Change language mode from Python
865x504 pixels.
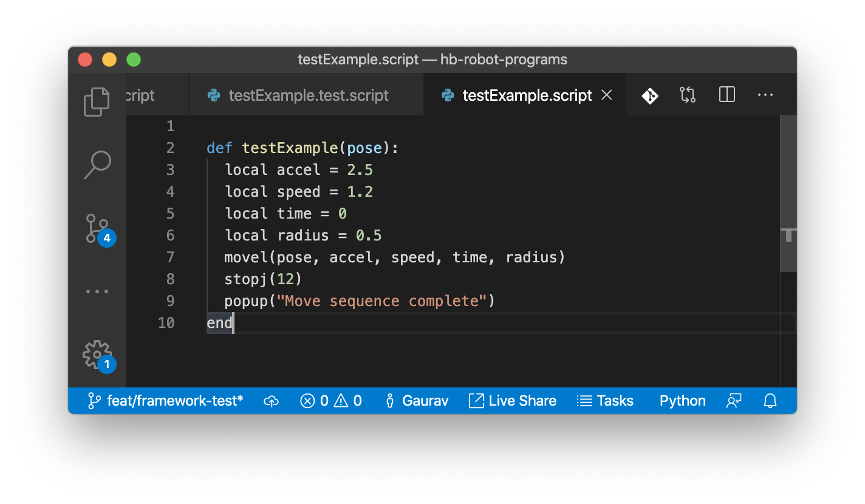(682, 401)
